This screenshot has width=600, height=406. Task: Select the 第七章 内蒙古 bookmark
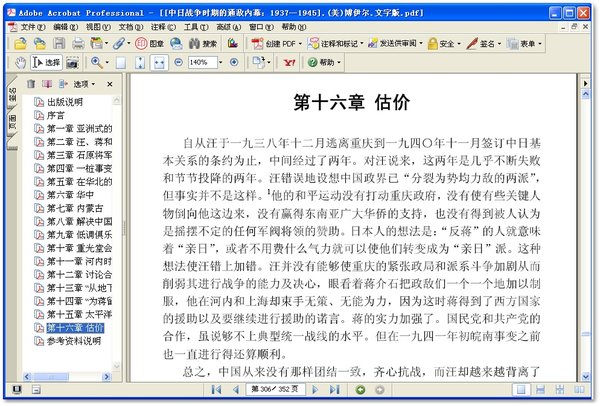point(75,209)
